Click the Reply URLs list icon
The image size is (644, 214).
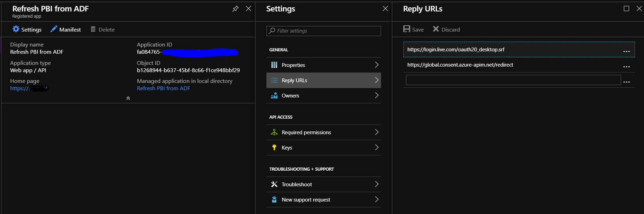274,80
